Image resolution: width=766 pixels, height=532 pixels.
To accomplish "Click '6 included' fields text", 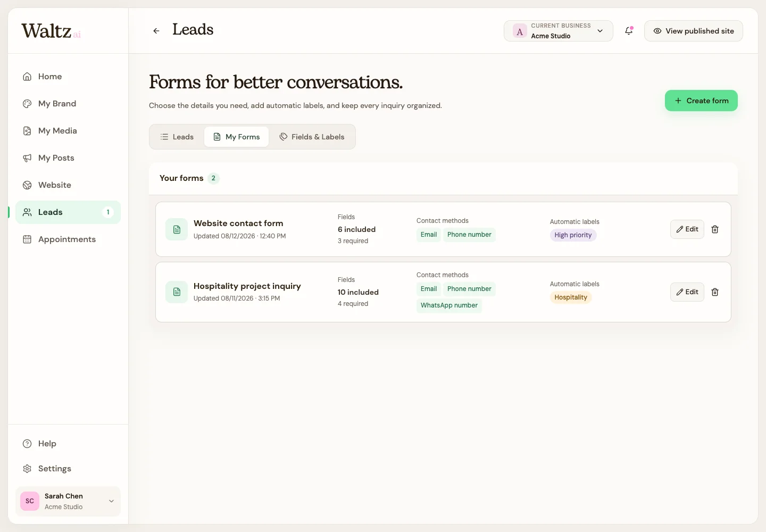I will tap(356, 229).
